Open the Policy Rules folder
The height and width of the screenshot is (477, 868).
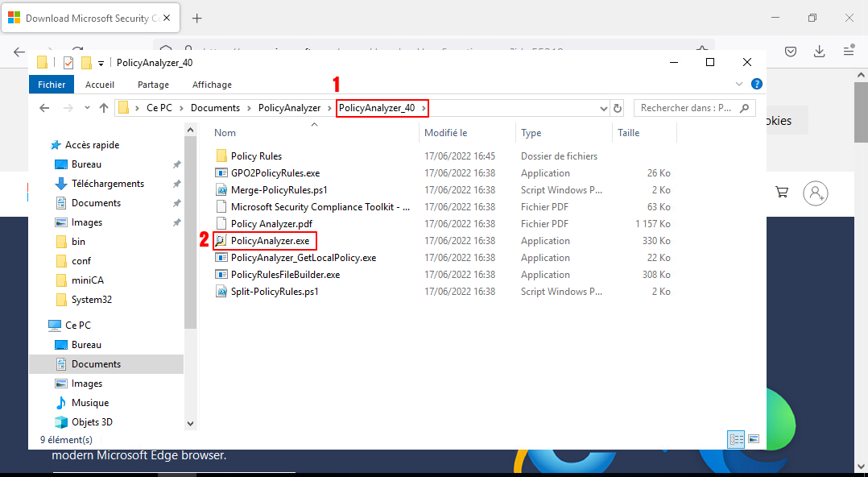pyautogui.click(x=255, y=156)
